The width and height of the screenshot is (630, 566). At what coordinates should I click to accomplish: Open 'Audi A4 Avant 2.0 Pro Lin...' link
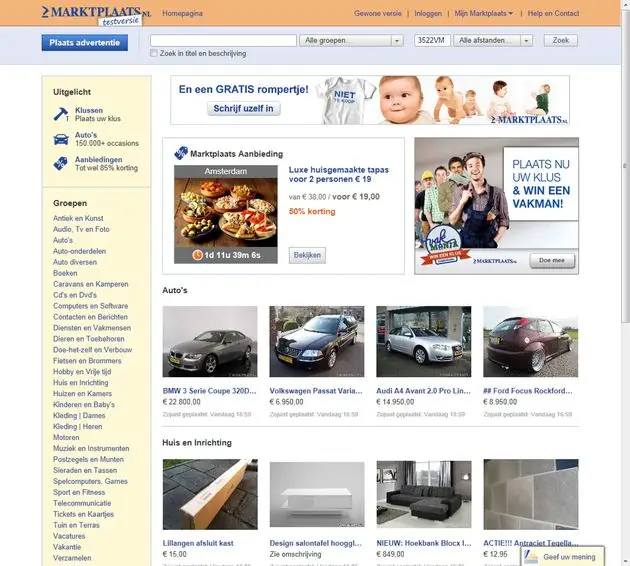click(423, 391)
